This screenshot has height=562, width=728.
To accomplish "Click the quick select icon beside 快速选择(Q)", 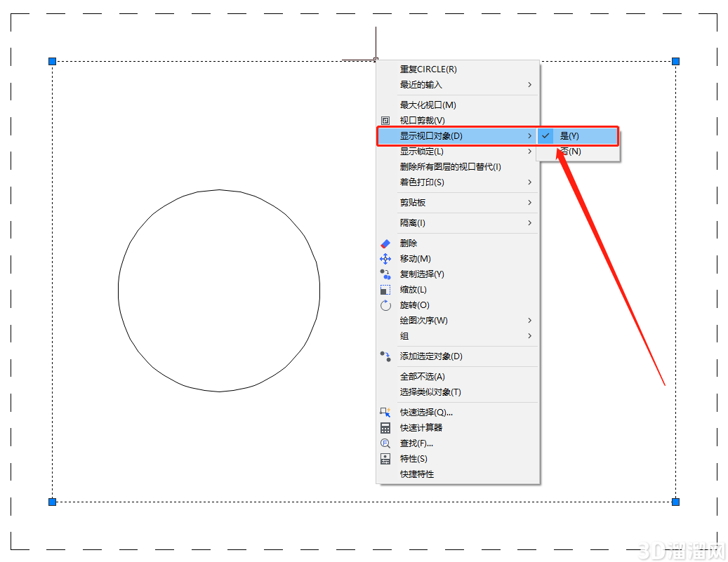I will click(x=385, y=413).
